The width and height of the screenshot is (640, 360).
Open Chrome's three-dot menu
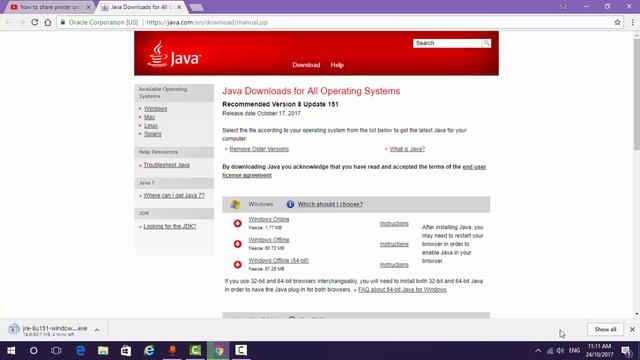(632, 22)
